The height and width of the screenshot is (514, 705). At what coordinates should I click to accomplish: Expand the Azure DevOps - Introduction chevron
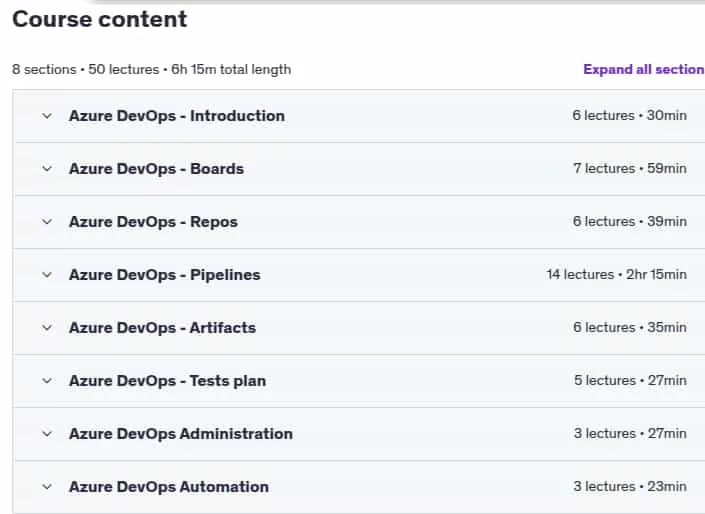click(x=47, y=116)
